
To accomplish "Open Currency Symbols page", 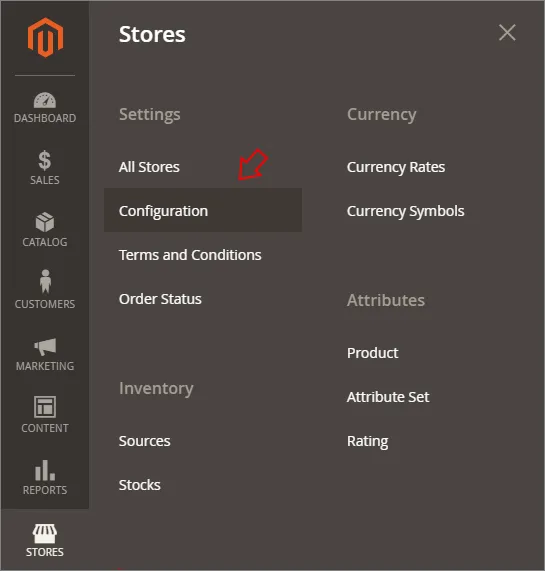I will (x=405, y=212).
